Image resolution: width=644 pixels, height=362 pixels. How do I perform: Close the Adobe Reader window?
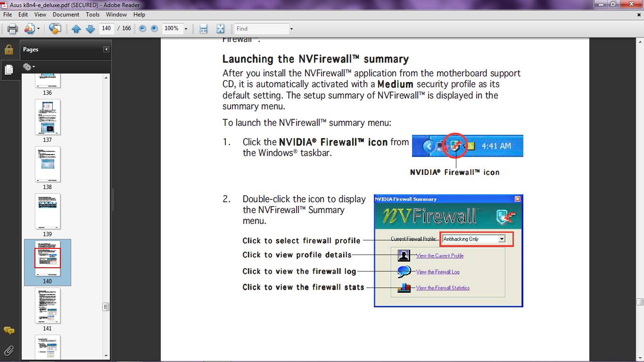tap(632, 4)
